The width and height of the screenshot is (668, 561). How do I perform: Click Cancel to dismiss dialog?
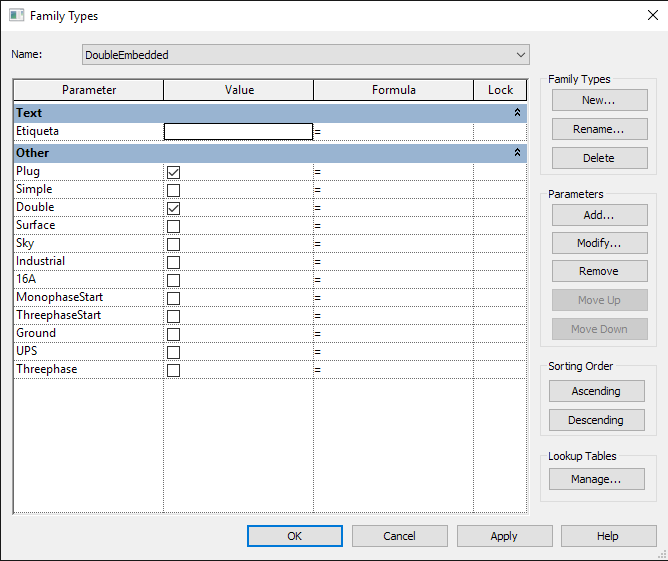[400, 536]
